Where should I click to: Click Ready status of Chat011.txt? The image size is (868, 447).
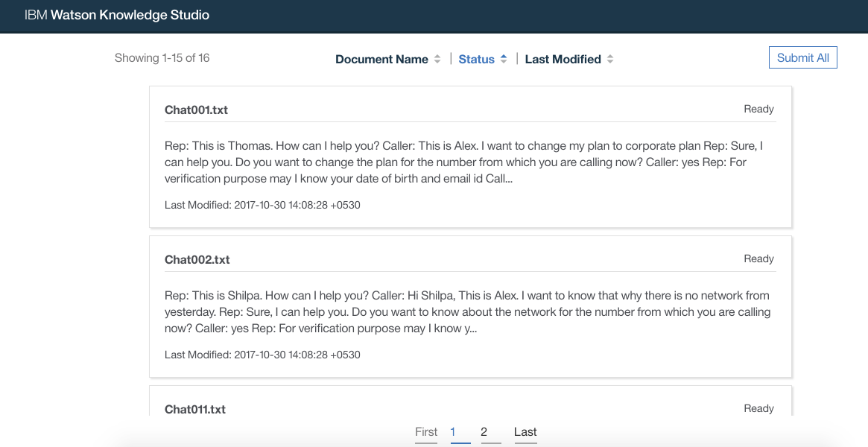click(x=758, y=408)
